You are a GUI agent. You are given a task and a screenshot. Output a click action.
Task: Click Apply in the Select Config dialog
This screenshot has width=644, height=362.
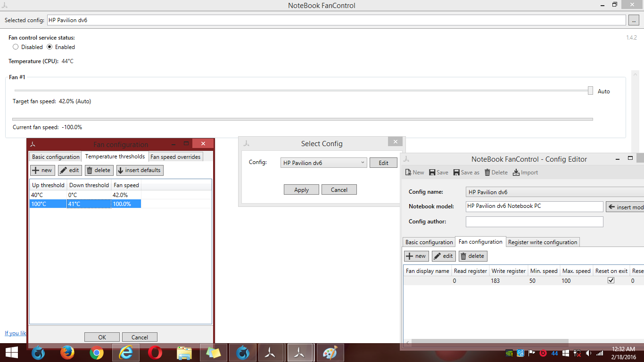(301, 190)
